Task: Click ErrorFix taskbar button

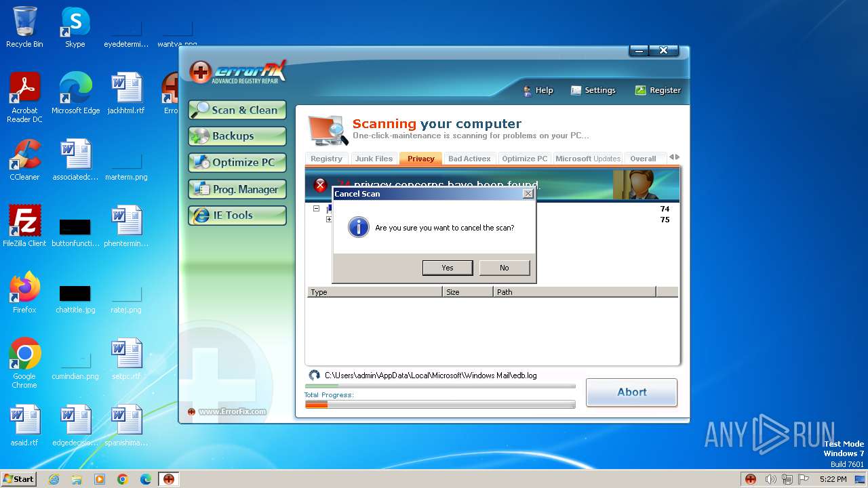Action: point(168,479)
